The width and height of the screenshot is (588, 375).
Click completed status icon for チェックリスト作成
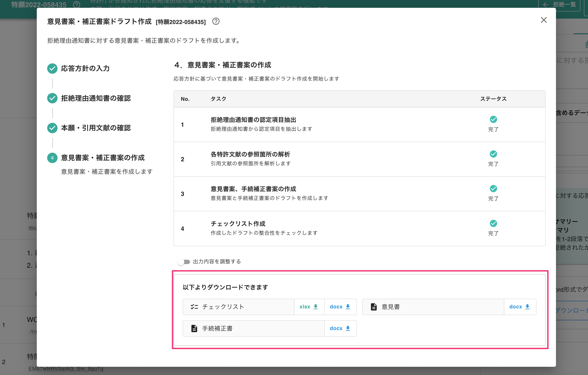click(493, 223)
